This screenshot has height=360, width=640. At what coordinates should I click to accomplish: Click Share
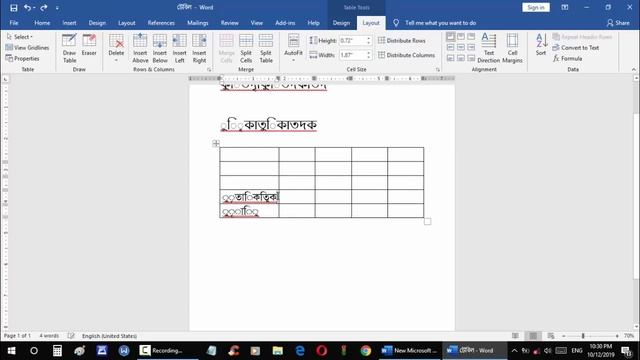click(x=618, y=23)
